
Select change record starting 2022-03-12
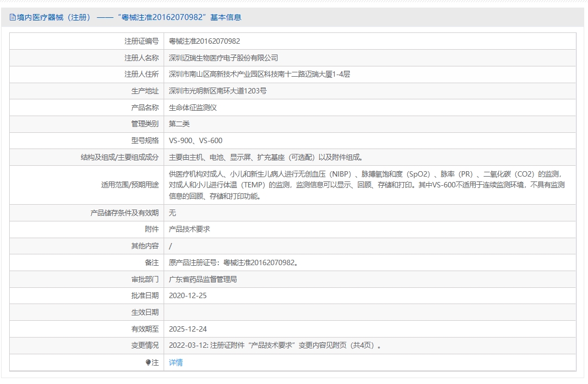(275, 345)
